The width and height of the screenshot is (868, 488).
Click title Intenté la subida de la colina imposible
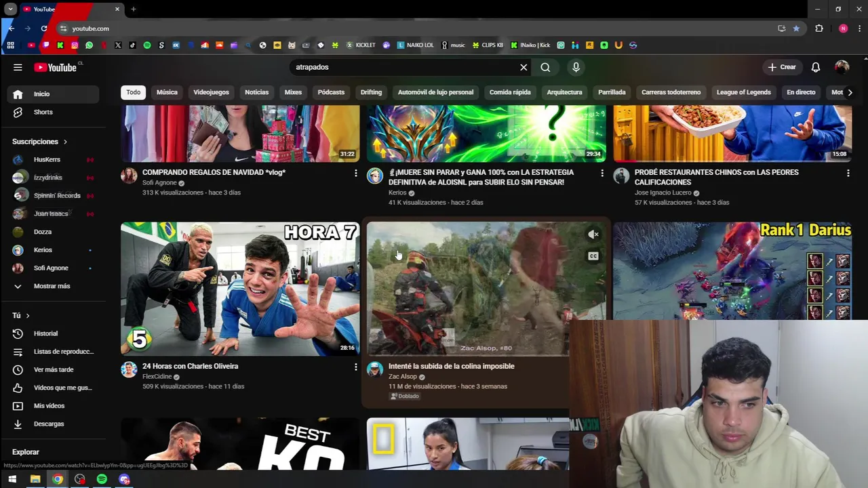click(x=452, y=366)
